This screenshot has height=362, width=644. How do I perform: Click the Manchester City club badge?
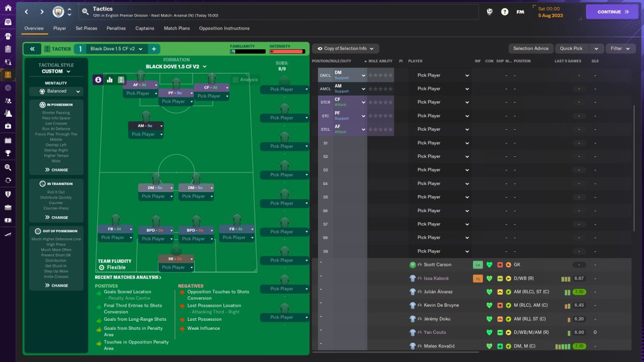pyautogui.click(x=59, y=12)
